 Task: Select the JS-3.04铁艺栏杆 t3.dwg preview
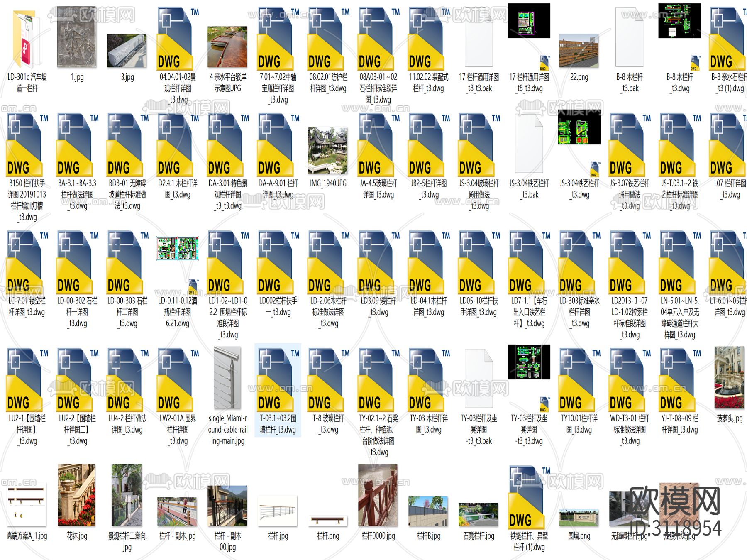pos(579,127)
